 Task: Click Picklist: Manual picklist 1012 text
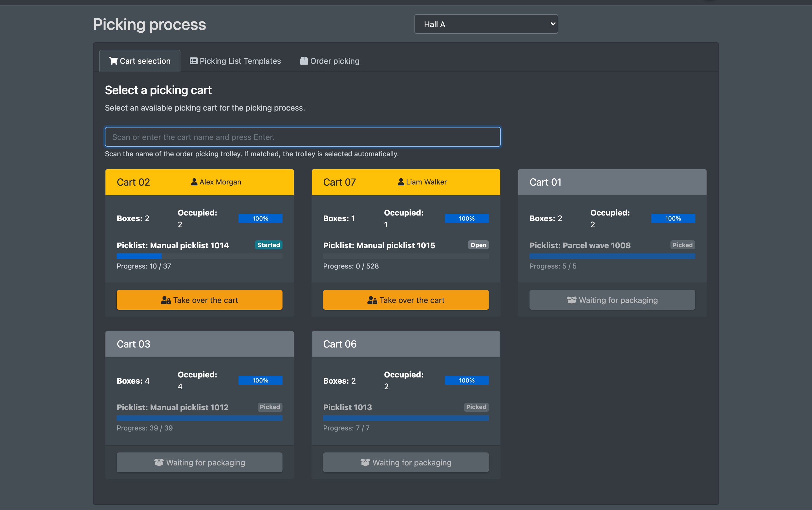pyautogui.click(x=173, y=407)
